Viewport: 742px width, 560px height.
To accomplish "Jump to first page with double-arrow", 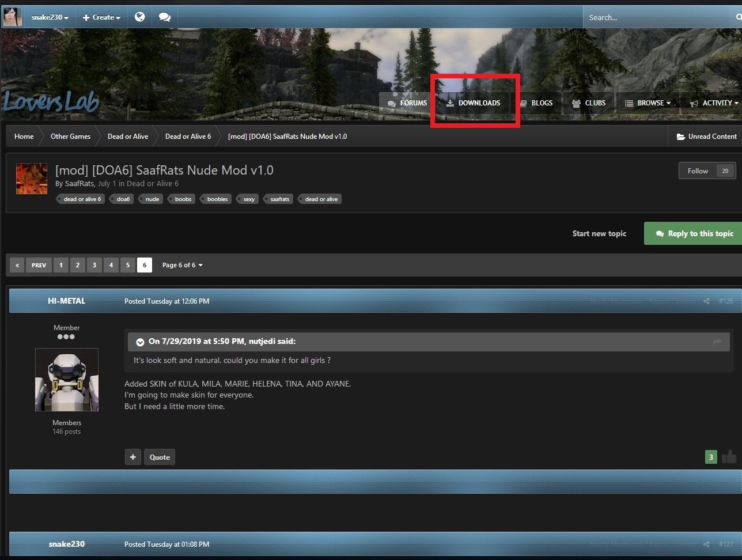I will 17,265.
